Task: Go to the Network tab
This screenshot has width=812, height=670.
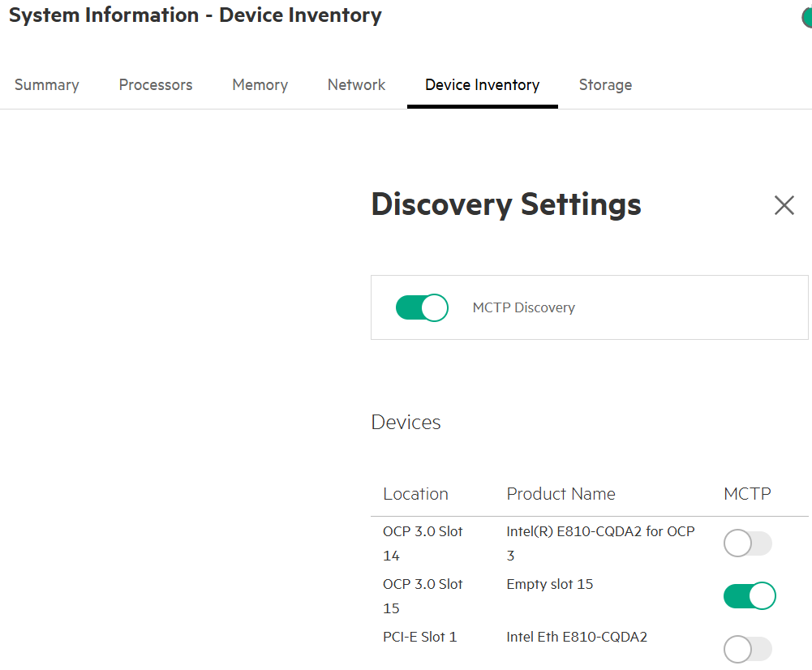Action: (x=355, y=84)
